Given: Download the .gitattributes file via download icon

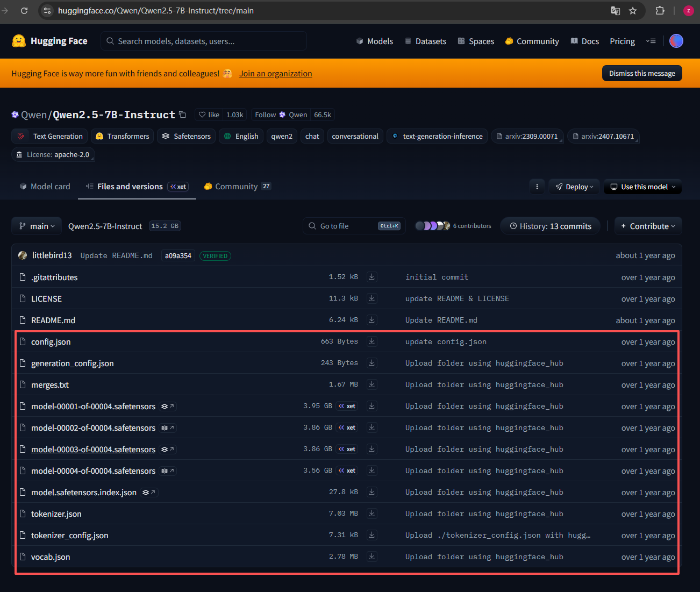Looking at the screenshot, I should point(372,277).
